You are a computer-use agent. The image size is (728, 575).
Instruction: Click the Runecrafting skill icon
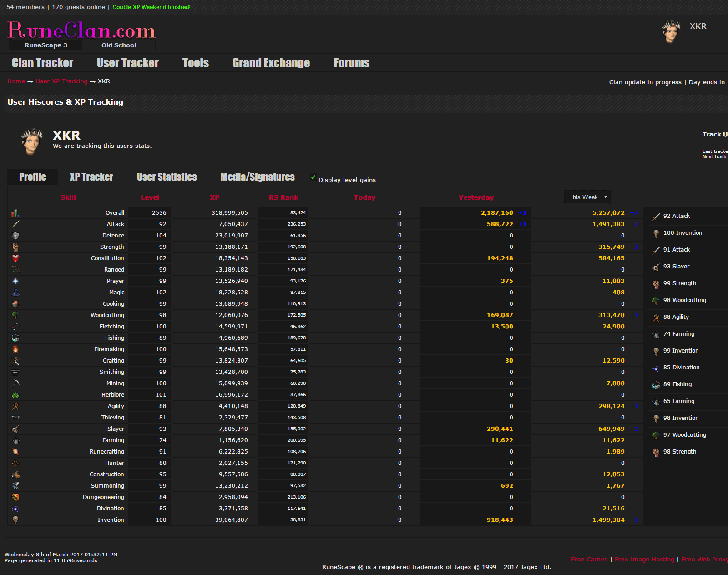coord(15,452)
